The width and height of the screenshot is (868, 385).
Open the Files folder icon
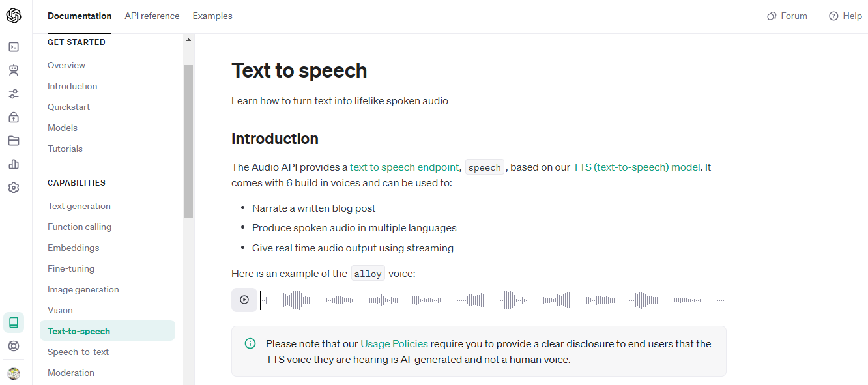(14, 141)
